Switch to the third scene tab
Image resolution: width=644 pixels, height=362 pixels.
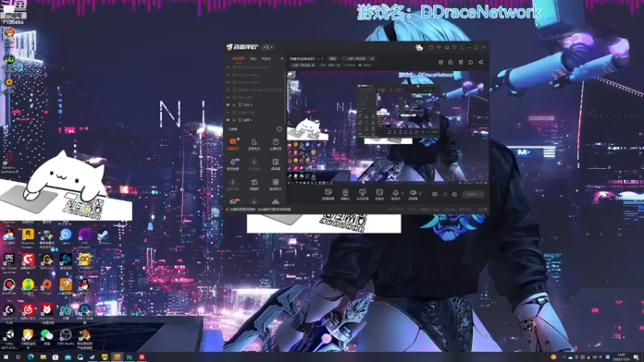point(266,59)
